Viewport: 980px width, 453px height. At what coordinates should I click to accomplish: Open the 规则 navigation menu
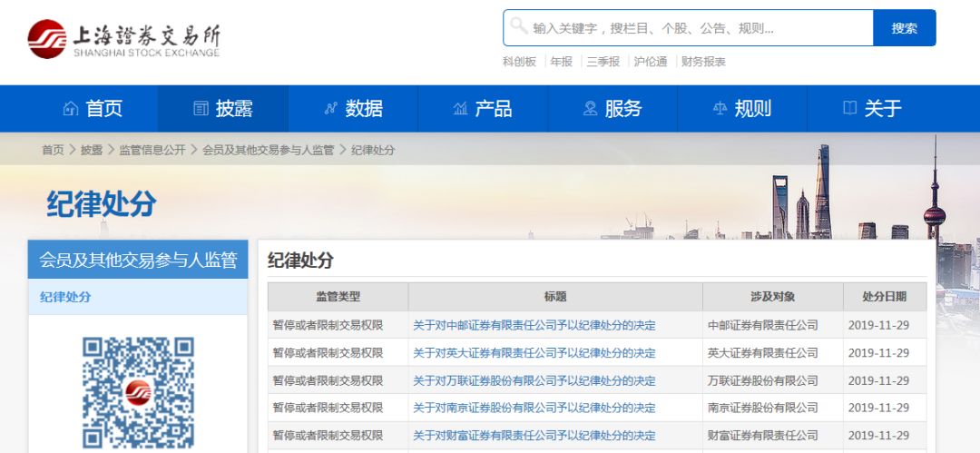point(742,109)
